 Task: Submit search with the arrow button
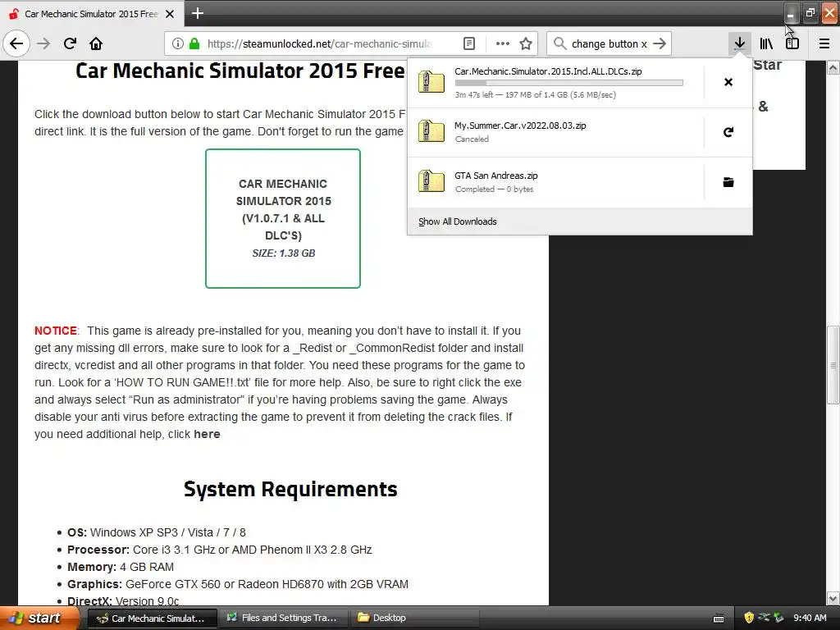click(x=660, y=43)
